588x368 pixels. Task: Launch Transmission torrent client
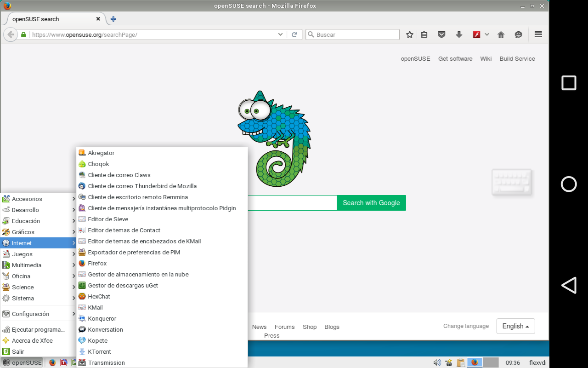pyautogui.click(x=162, y=362)
